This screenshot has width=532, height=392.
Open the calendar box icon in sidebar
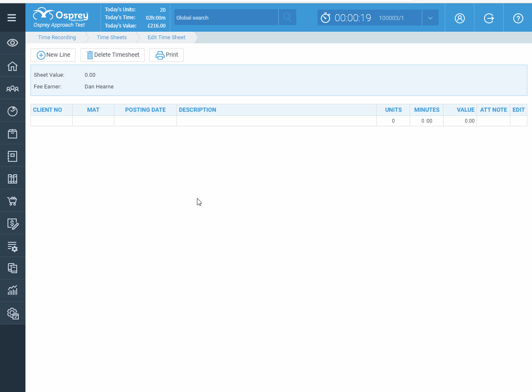pos(13,133)
